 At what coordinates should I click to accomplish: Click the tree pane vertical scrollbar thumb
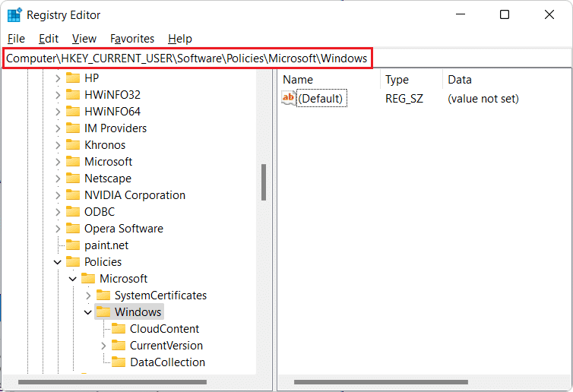pyautogui.click(x=264, y=182)
